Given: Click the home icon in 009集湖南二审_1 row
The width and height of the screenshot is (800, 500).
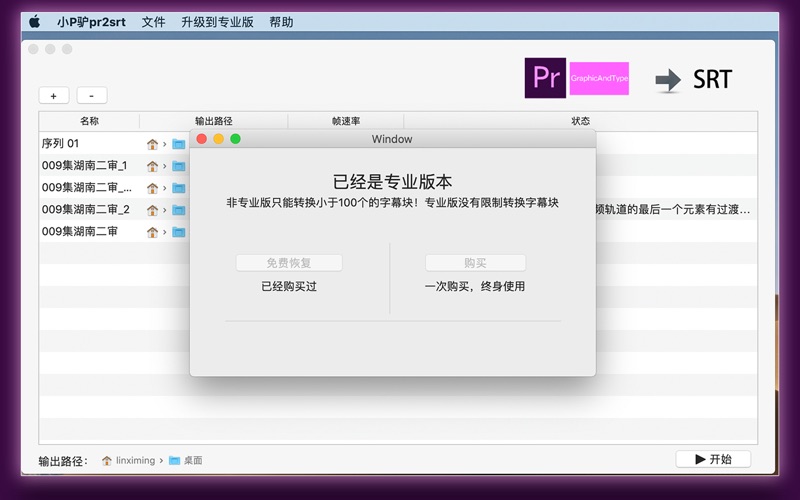Looking at the screenshot, I should [x=152, y=166].
